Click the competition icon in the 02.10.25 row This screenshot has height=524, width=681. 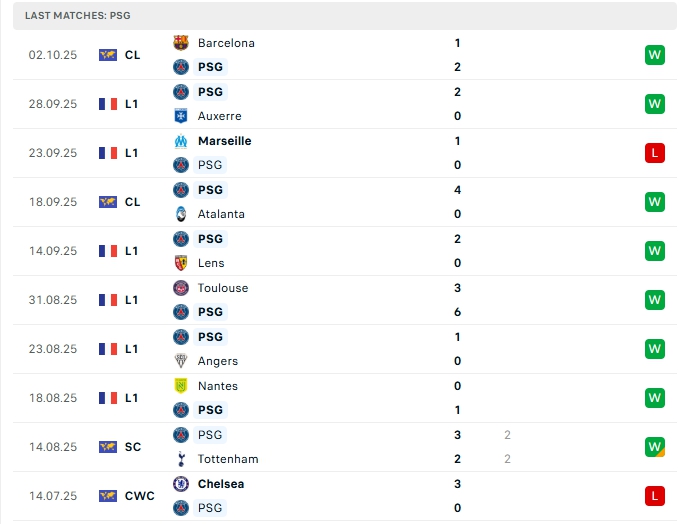pyautogui.click(x=108, y=55)
